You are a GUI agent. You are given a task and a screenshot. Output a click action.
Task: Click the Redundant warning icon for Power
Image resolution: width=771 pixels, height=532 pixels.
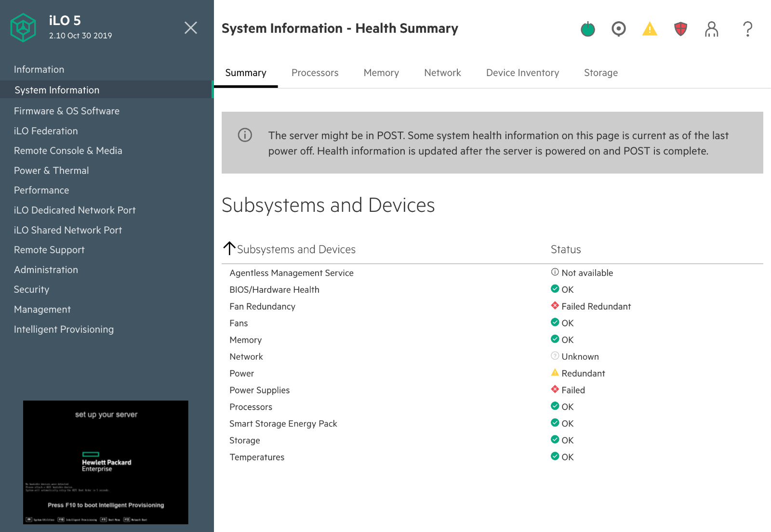(x=555, y=373)
